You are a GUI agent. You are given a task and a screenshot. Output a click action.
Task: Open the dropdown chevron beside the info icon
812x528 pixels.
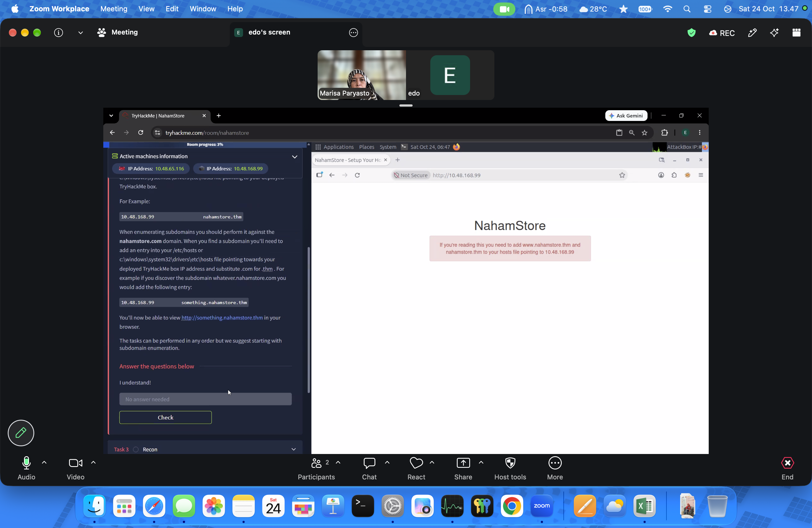pyautogui.click(x=81, y=33)
